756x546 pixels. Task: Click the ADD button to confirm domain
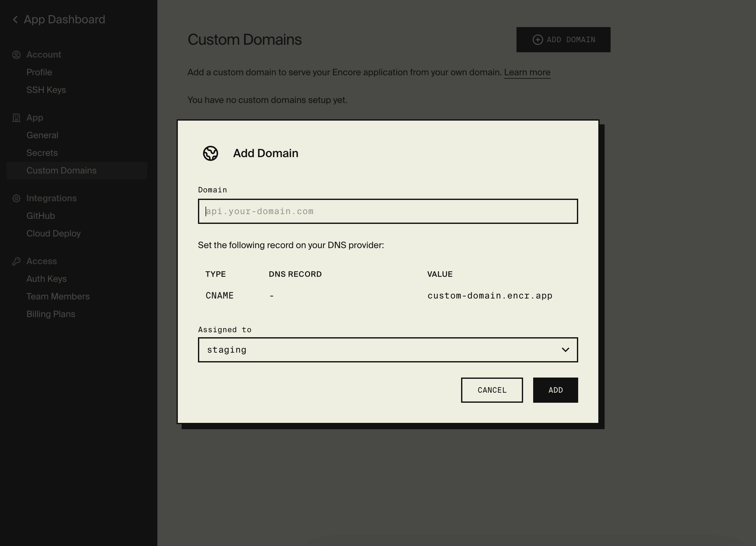tap(555, 390)
